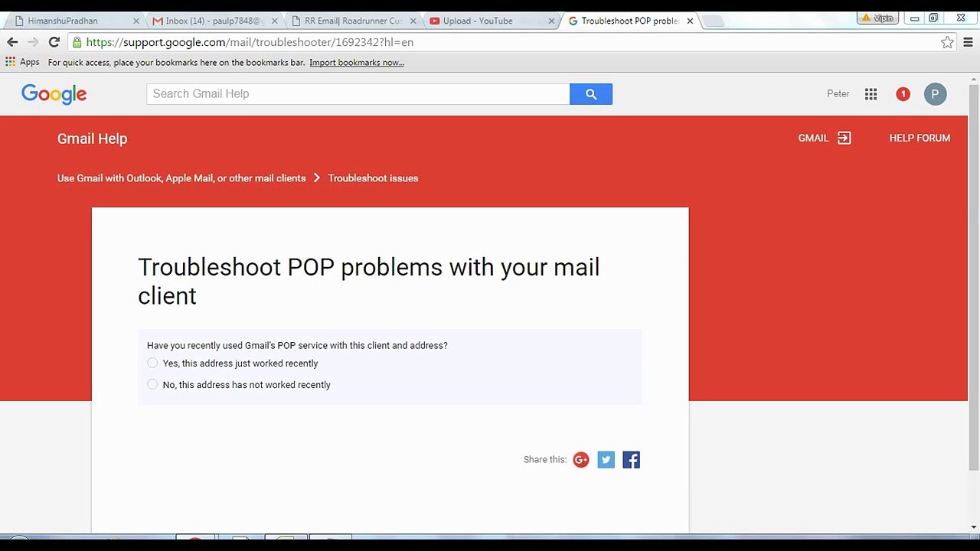Open the Google apps grid
The height and width of the screenshot is (551, 980).
tap(871, 94)
